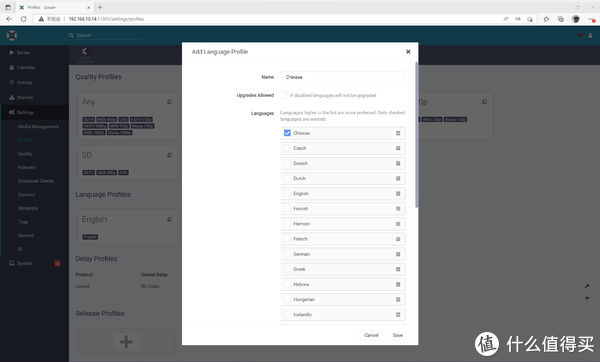This screenshot has height=362, width=600.
Task: Check the Hungarian language checkbox
Action: tap(287, 299)
